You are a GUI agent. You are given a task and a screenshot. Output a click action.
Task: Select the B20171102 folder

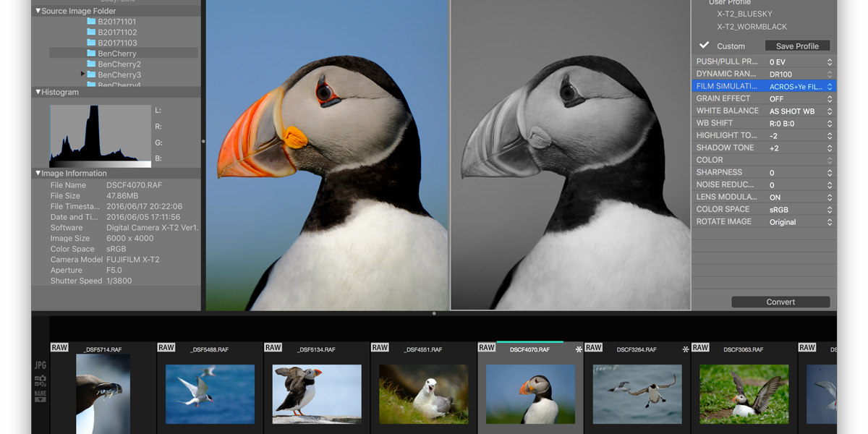117,33
